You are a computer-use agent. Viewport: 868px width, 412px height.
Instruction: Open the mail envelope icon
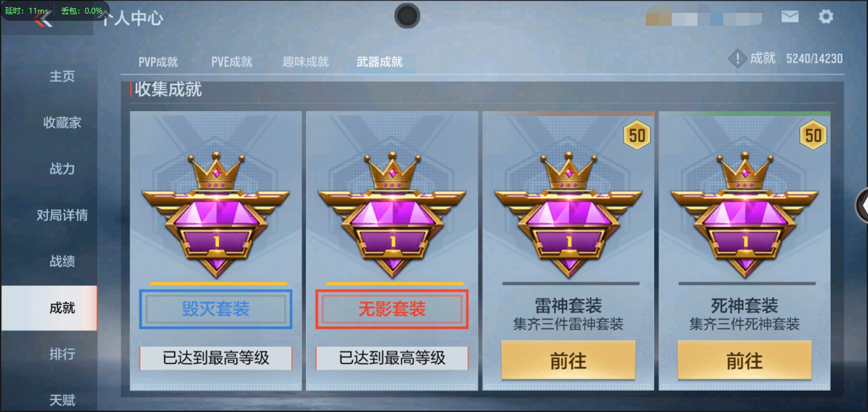pyautogui.click(x=790, y=17)
